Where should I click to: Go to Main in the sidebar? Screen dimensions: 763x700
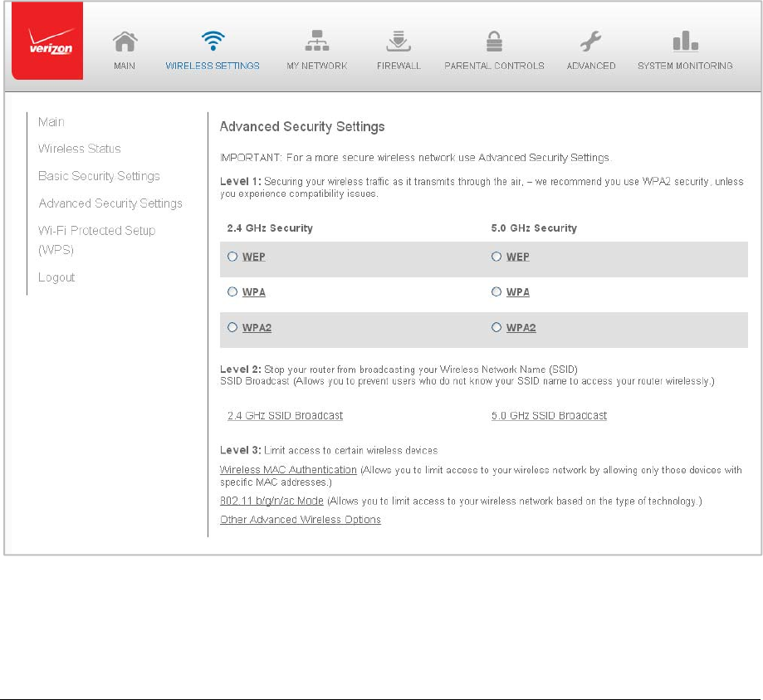click(x=51, y=122)
